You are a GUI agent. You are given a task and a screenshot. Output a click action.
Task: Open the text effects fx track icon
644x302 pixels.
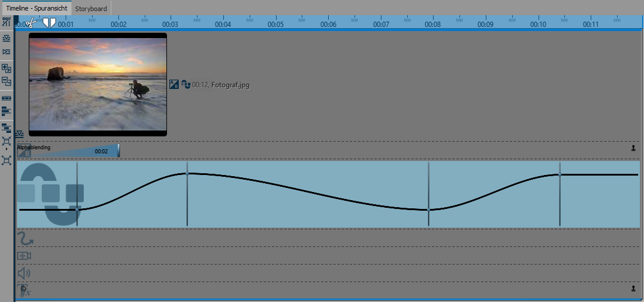click(x=24, y=290)
